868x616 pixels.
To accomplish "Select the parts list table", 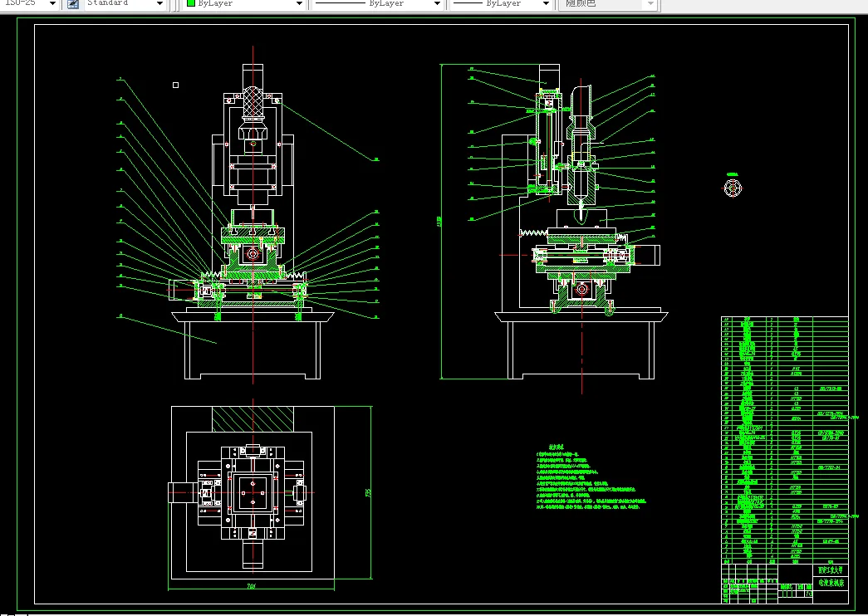I will 784,440.
